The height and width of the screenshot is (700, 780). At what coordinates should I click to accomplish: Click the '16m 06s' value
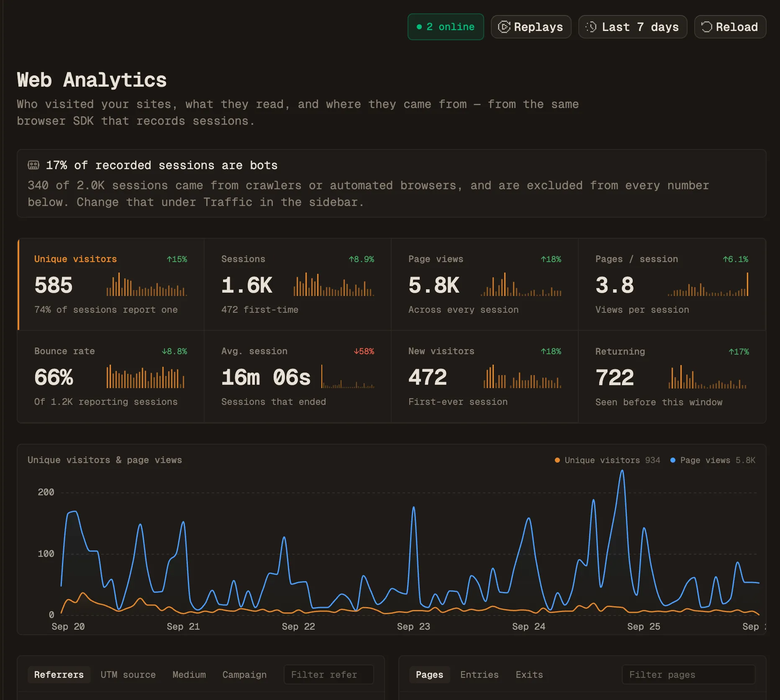pos(266,377)
